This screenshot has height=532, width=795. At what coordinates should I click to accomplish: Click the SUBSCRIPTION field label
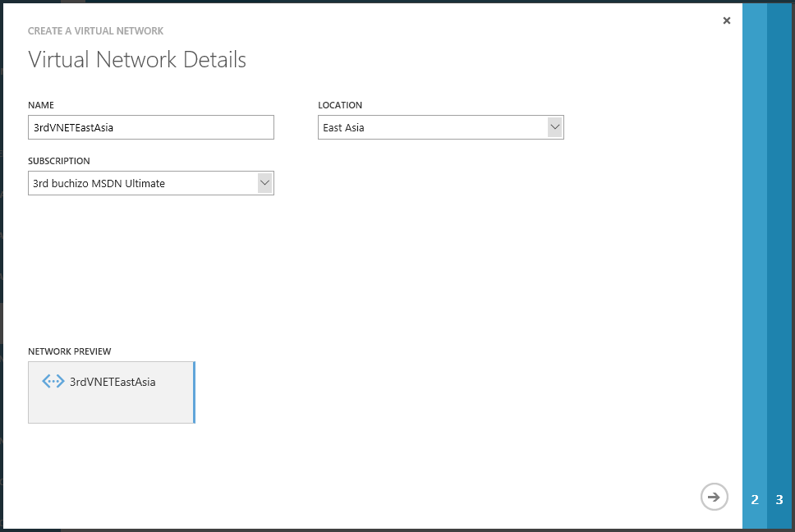(x=59, y=161)
